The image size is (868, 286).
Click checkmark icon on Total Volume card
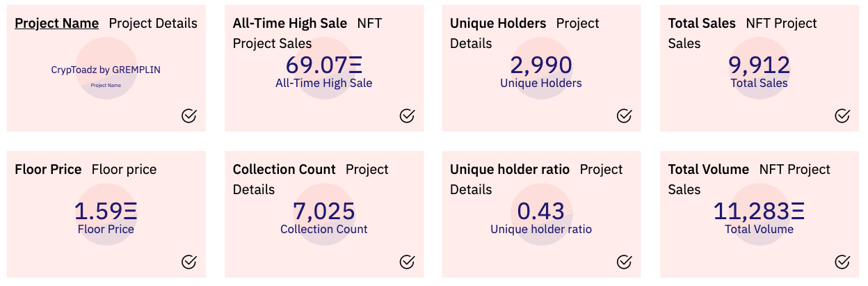point(842,262)
